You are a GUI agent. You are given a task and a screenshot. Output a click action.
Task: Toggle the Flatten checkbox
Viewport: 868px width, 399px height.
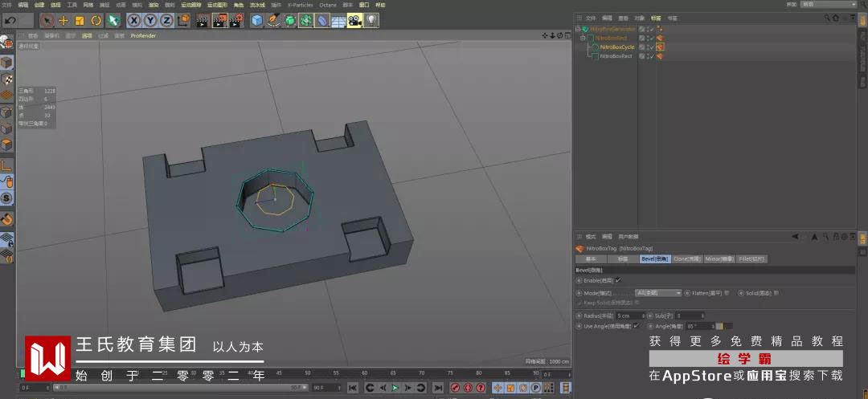click(727, 293)
